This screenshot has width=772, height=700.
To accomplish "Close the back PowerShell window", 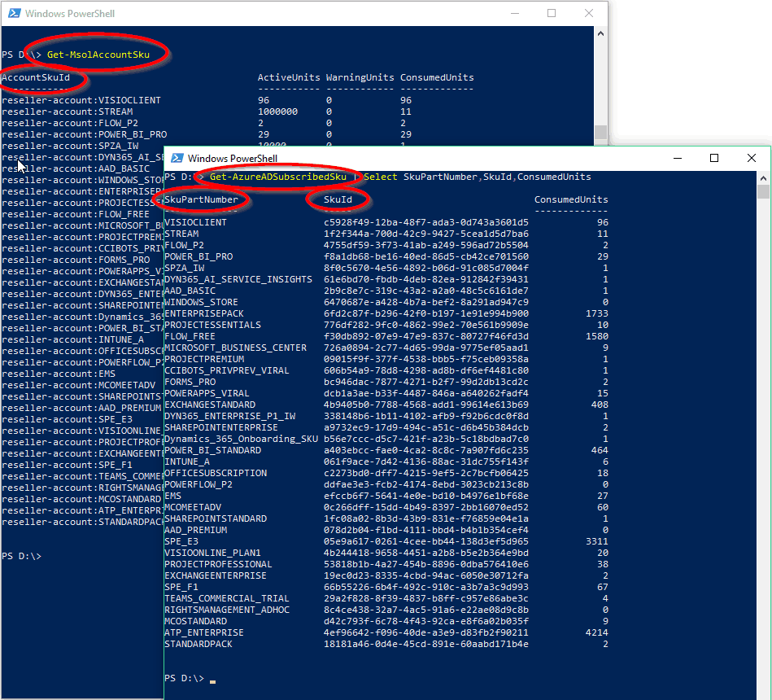I will [589, 13].
